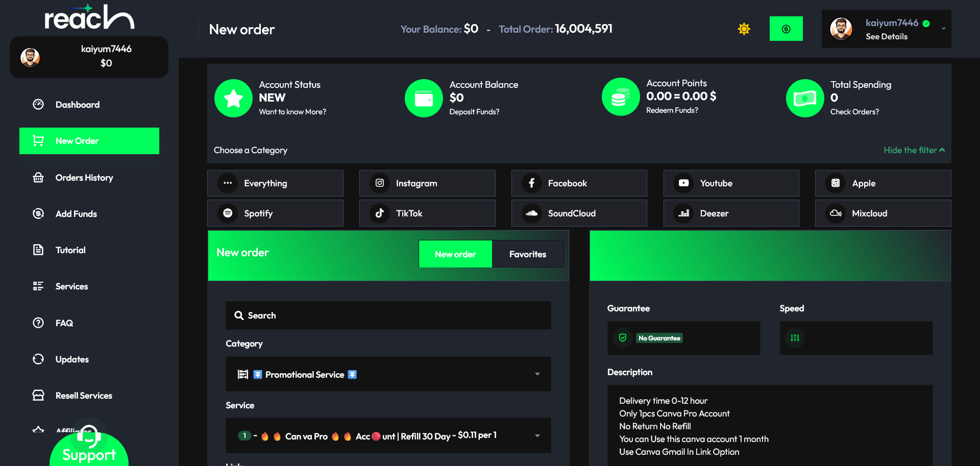Viewport: 980px width, 466px height.
Task: Open the Tutorial menu item
Action: 89,250
